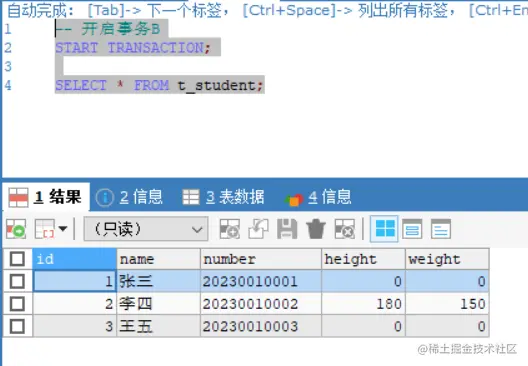
Task: Check the row checkbox for 李四
Action: pos(17,304)
